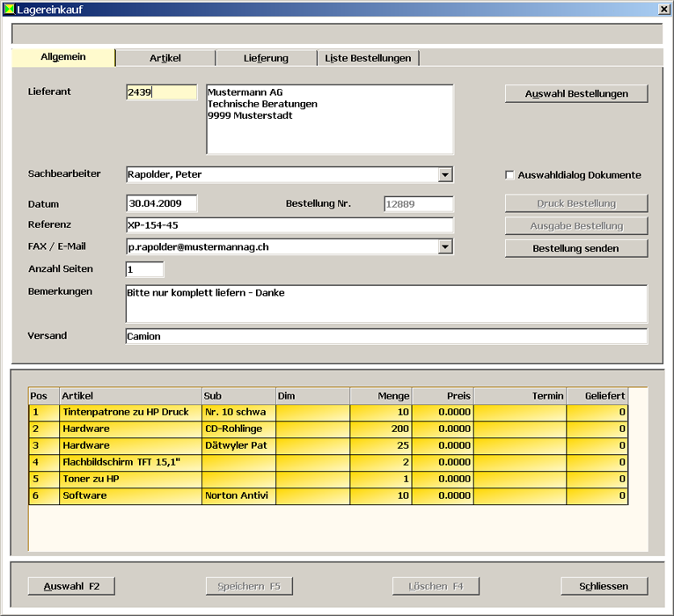The height and width of the screenshot is (616, 674).
Task: Switch to the Artikel tab
Action: pos(165,58)
